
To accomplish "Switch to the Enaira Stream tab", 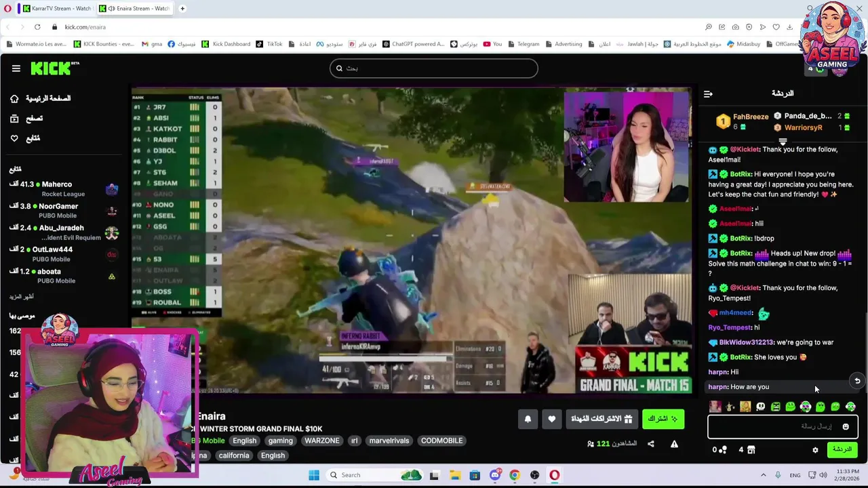I will click(x=136, y=9).
